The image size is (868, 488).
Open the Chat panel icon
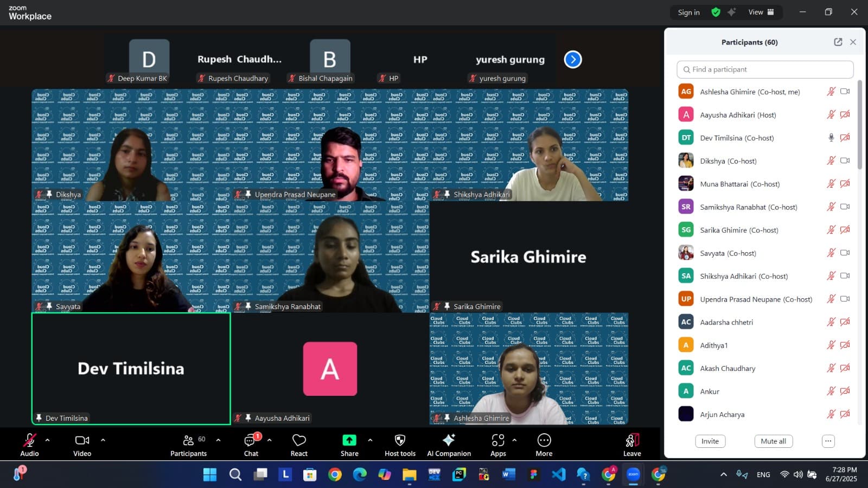pos(251,441)
